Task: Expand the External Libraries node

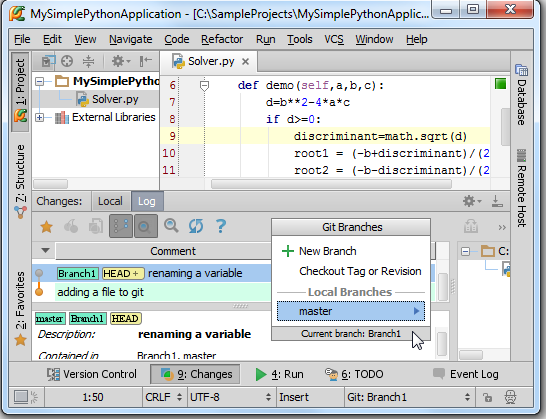Action: pos(40,117)
